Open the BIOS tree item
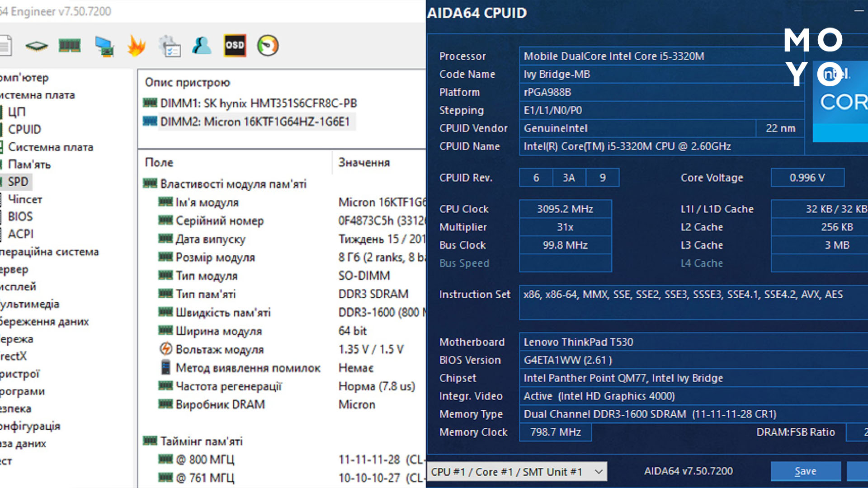Screen dimensions: 868x488 [x=20, y=216]
